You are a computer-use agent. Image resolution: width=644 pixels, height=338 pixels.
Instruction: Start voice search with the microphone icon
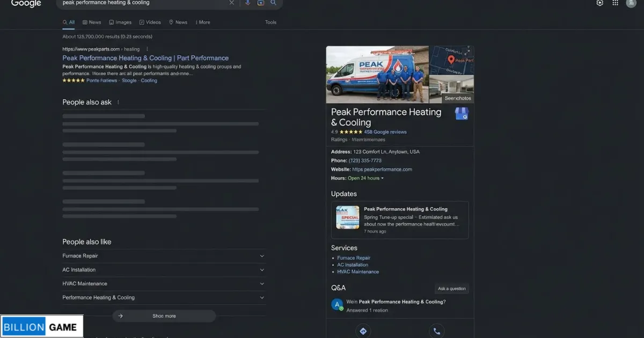[247, 3]
